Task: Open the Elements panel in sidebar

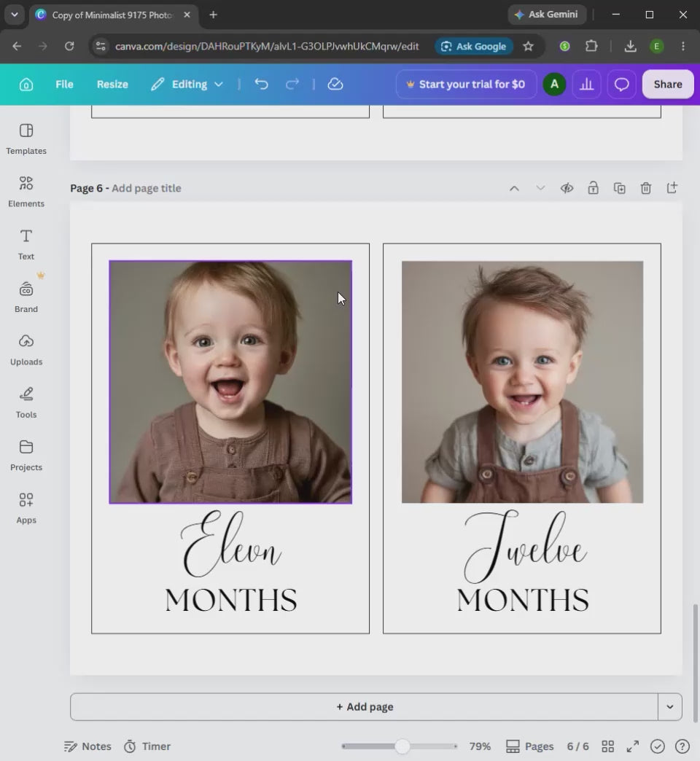Action: point(26,192)
